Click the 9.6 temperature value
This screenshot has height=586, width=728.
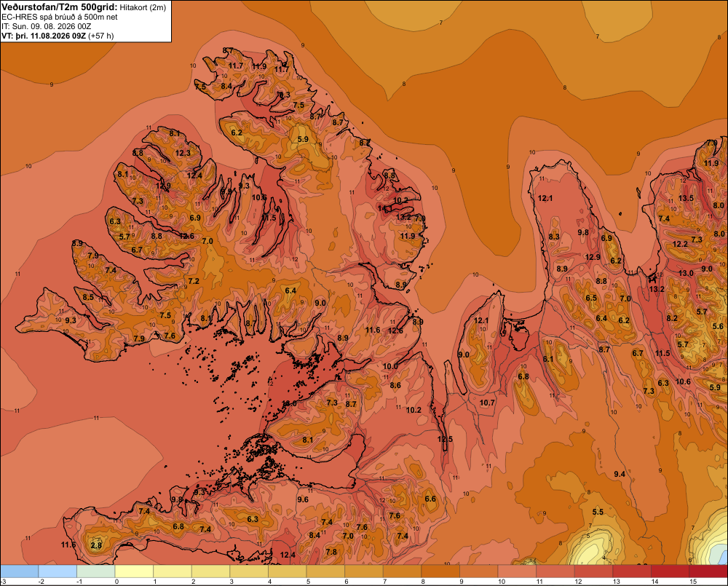click(x=303, y=499)
